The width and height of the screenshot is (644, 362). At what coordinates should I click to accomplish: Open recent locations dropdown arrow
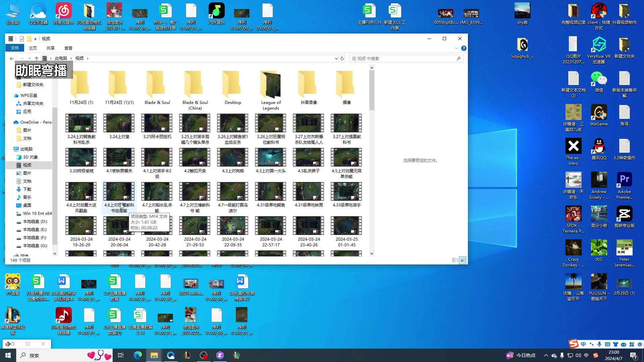[x=30, y=58]
